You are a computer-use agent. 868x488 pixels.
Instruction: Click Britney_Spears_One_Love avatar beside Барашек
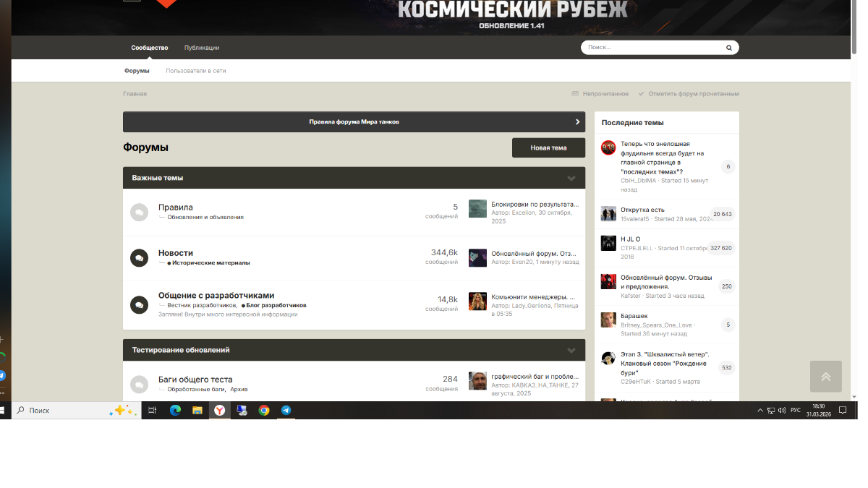pyautogui.click(x=608, y=320)
